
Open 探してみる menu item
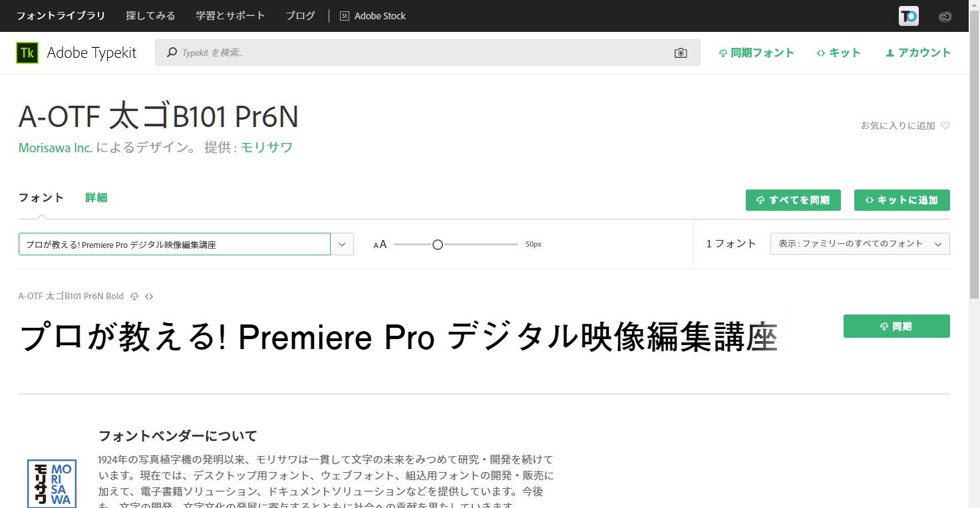tap(150, 16)
